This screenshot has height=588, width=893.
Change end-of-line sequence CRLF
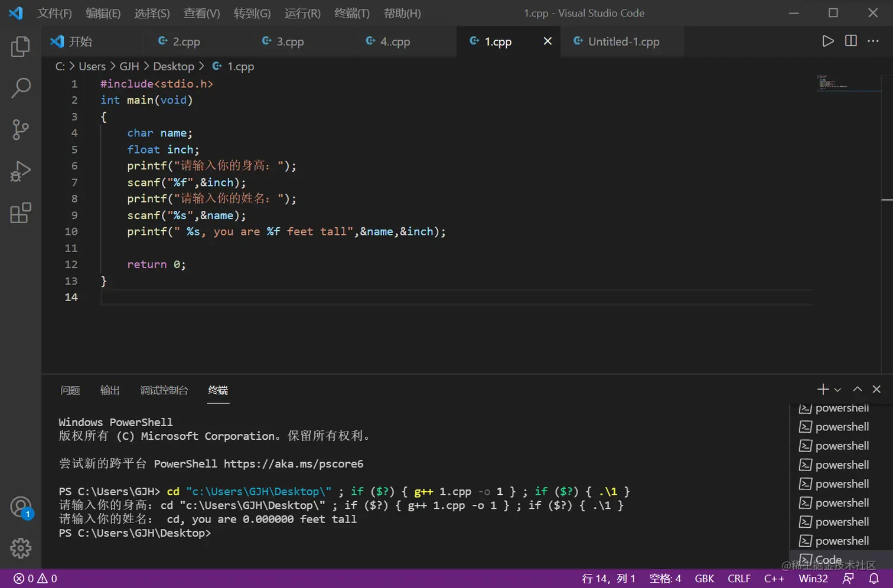click(x=739, y=579)
